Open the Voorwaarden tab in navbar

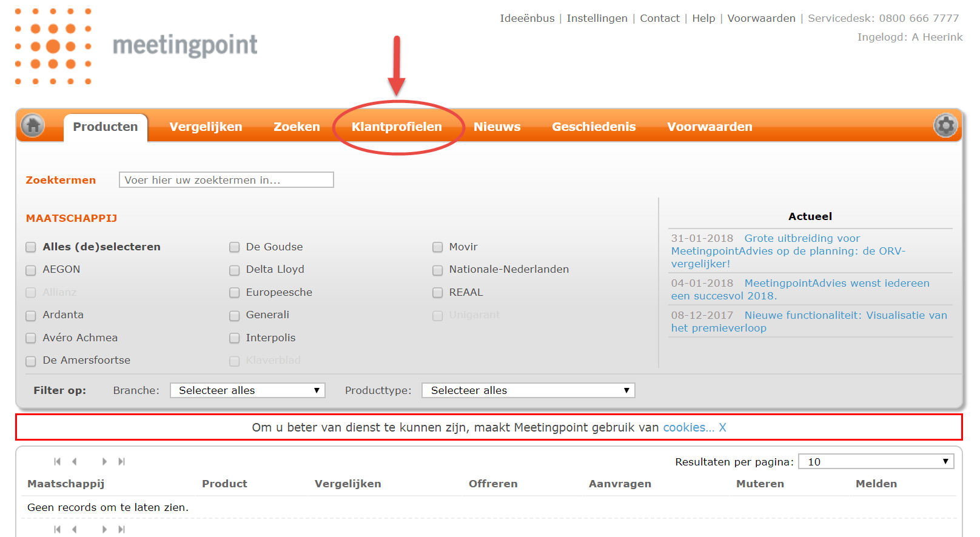point(710,127)
